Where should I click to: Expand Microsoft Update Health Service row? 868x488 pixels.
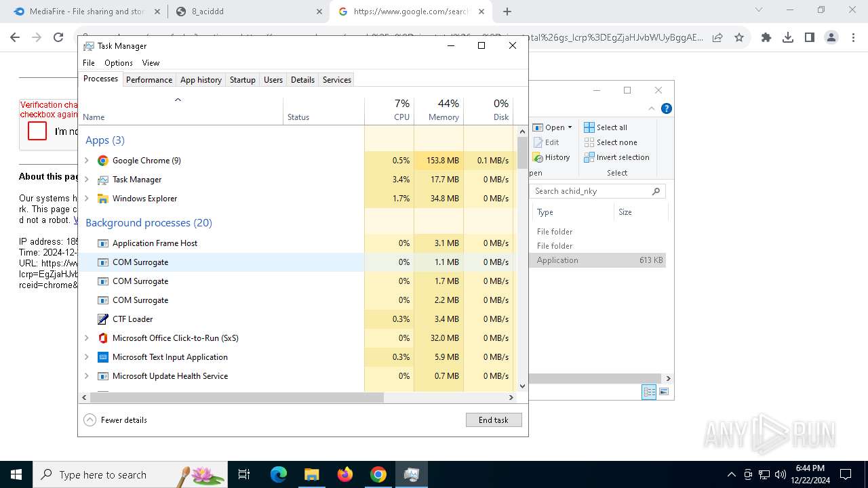pos(86,376)
